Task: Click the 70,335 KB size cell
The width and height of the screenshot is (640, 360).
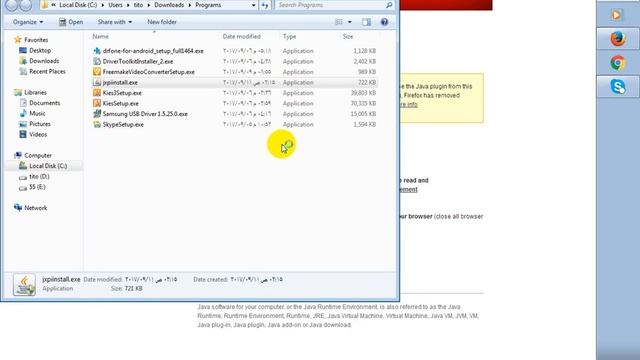Action: pos(363,103)
